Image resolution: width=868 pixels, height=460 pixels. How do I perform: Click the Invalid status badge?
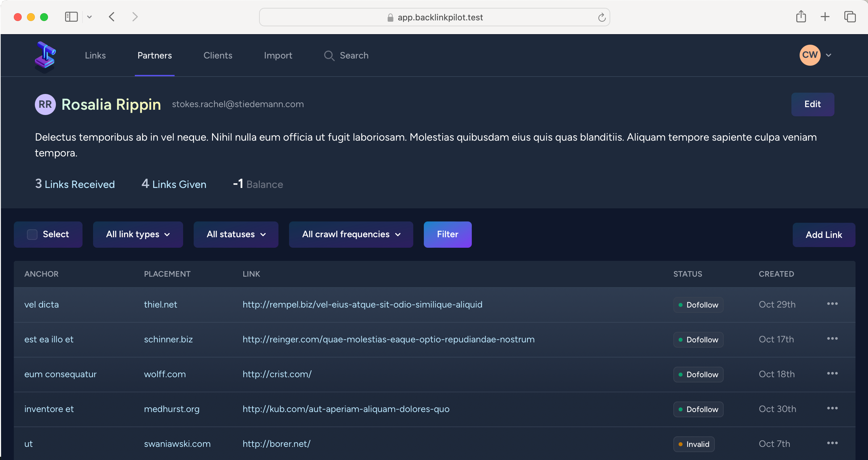click(694, 444)
